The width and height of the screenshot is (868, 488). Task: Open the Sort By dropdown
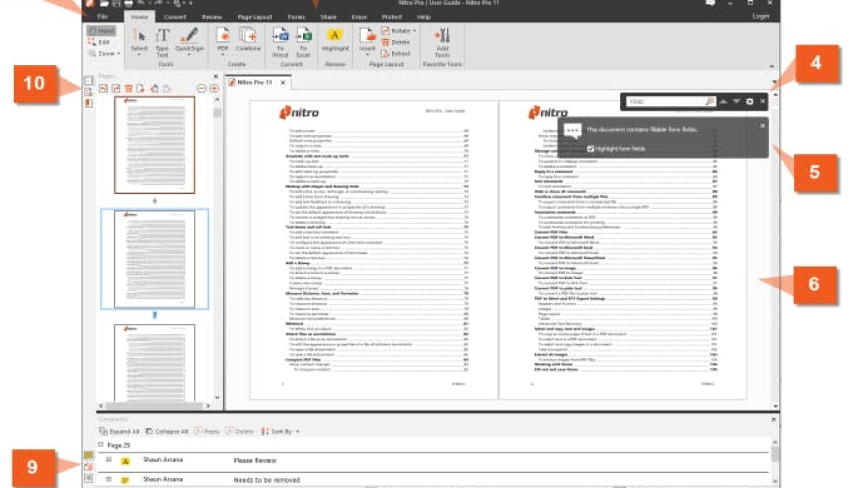[281, 432]
